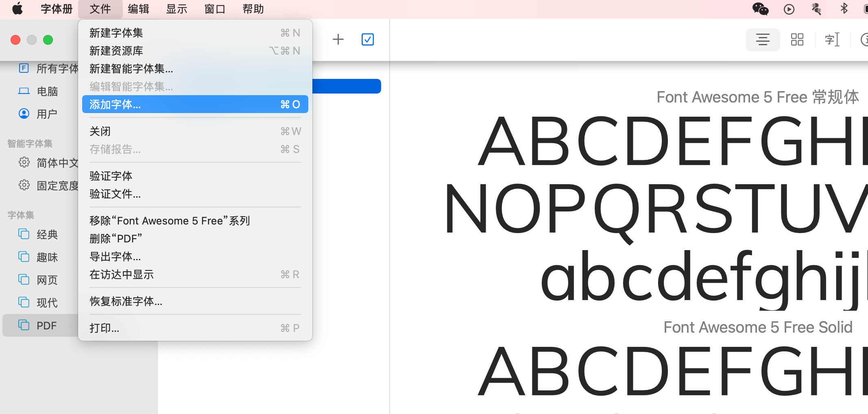Click the WeChat menu bar icon
Screen dimensions: 868x414
pos(760,9)
